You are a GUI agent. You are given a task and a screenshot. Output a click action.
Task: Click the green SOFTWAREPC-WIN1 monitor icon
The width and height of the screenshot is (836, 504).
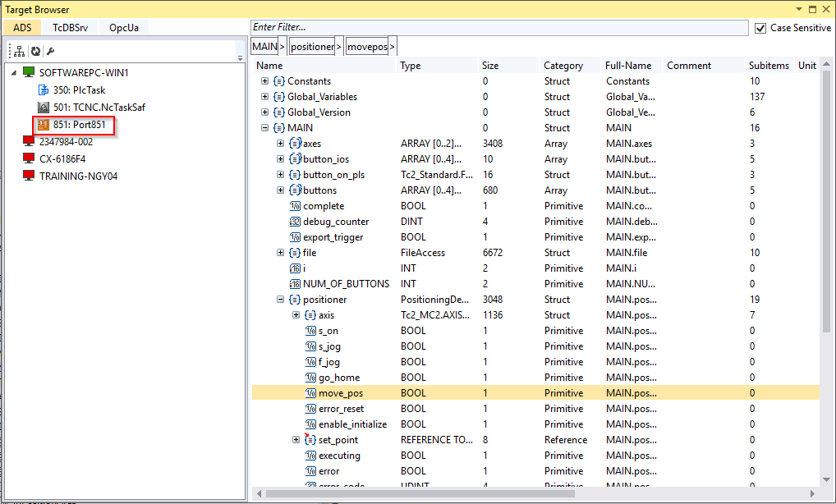tap(29, 73)
